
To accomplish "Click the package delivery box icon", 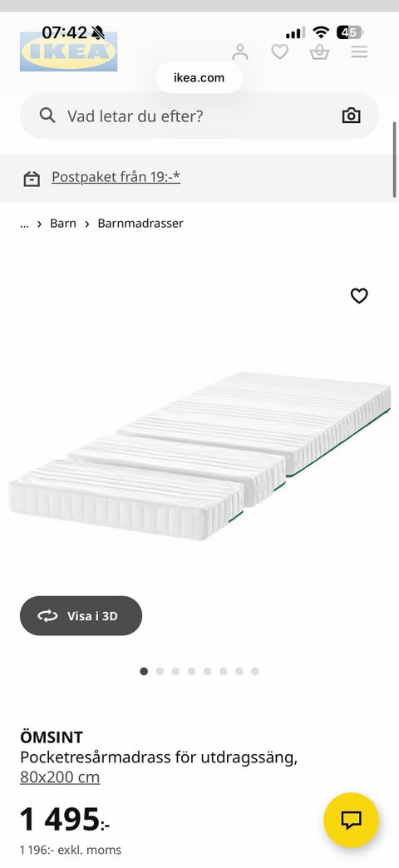I will [32, 179].
